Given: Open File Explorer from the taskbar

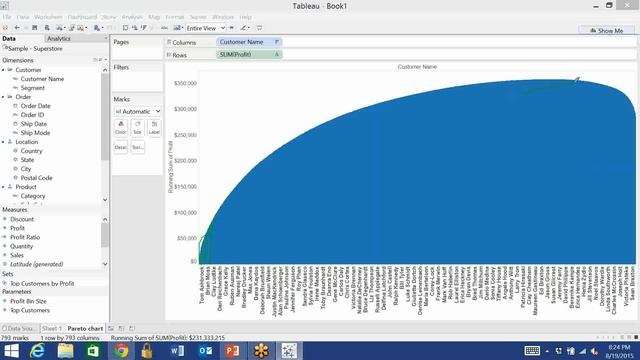Looking at the screenshot, I should pyautogui.click(x=65, y=351).
